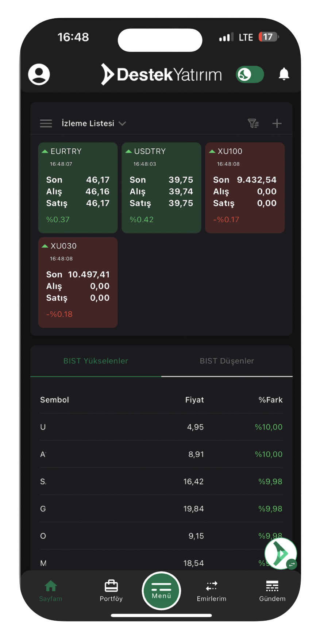Go to Sayfam home tab
The image size is (320, 644).
(51, 590)
